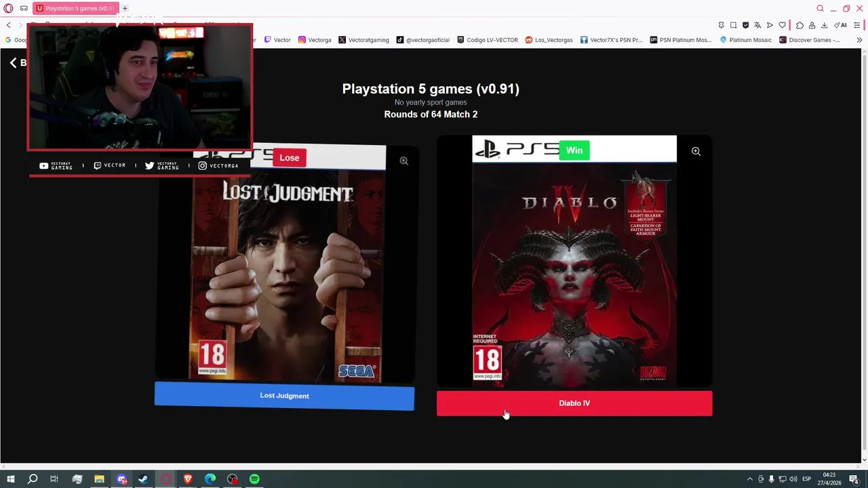Switch ESP keyboard language indicator
The image size is (868, 488).
point(807,479)
